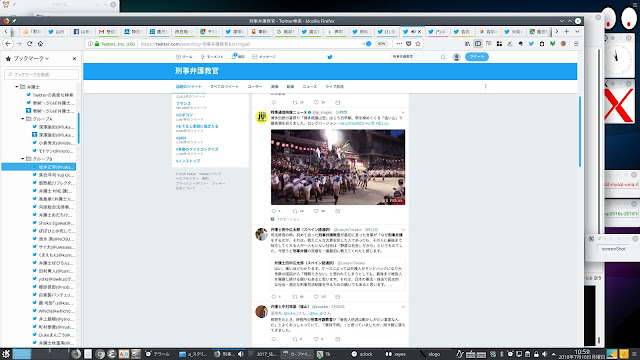Collapse グループB bookmark folder
Screen dimensions: 640x360
pyautogui.click(x=22, y=159)
